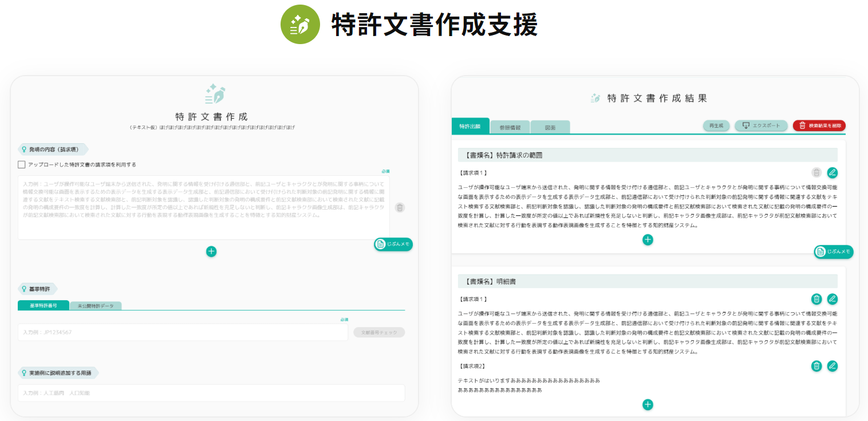This screenshot has width=868, height=421.
Task: Select the 基準特許番号 tab
Action: [44, 305]
